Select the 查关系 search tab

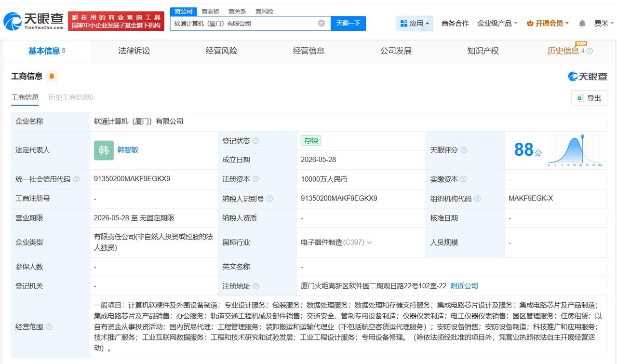point(237,11)
